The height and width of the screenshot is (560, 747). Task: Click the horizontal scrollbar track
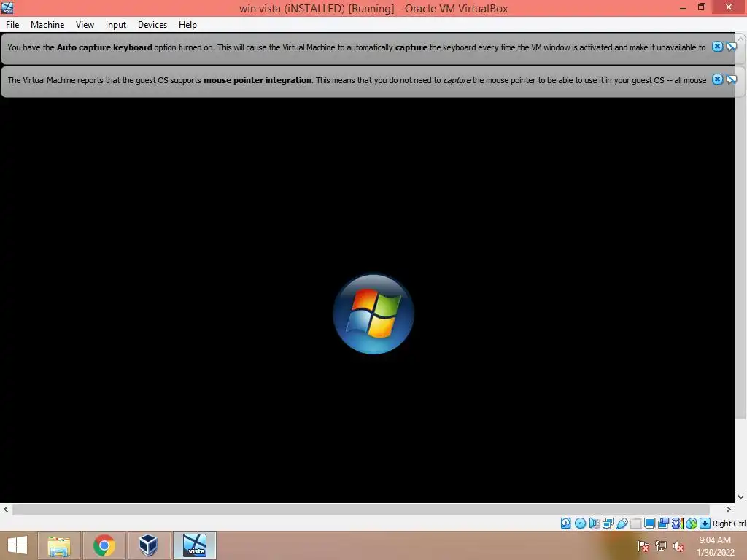coord(360,509)
